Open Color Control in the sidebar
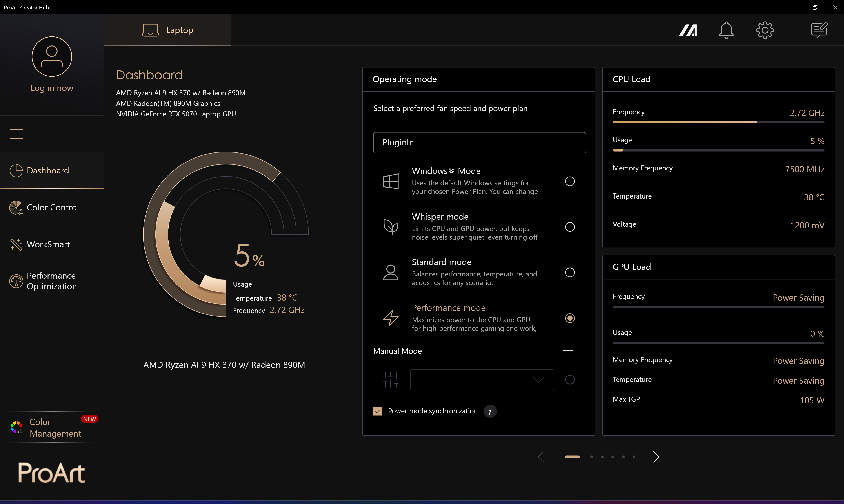The image size is (844, 504). pyautogui.click(x=52, y=208)
